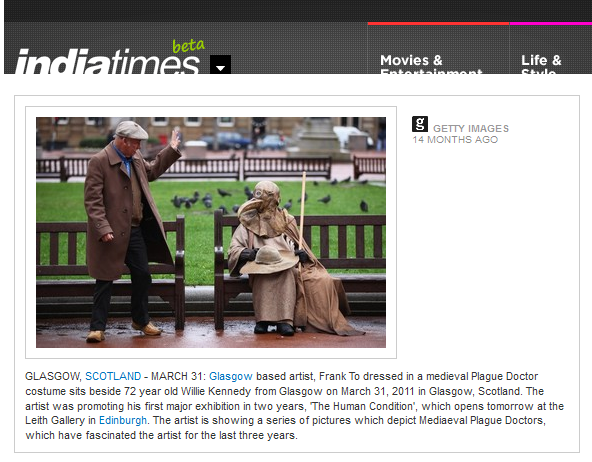Click the indiatimes logo
The width and height of the screenshot is (592, 462).
(x=107, y=61)
